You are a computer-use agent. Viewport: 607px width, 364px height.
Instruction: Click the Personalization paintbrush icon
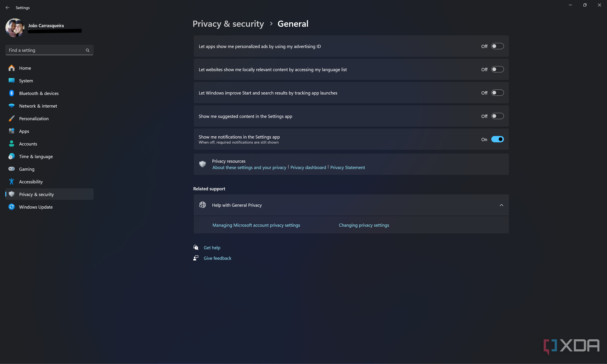(12, 119)
